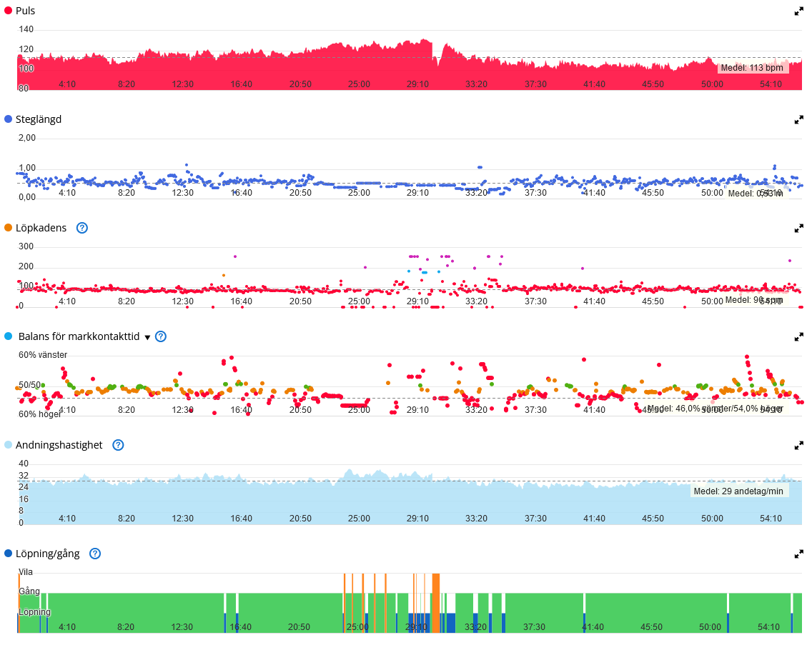Screen dimensions: 812x645
Task: Click the 40 axis value in Andningshastighet chart
Action: (x=24, y=464)
